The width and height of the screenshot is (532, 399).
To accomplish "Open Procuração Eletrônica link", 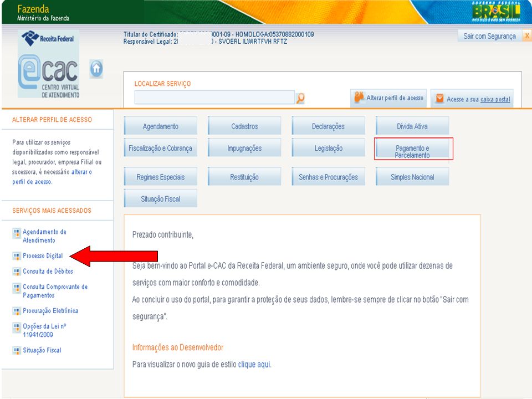I will (50, 311).
